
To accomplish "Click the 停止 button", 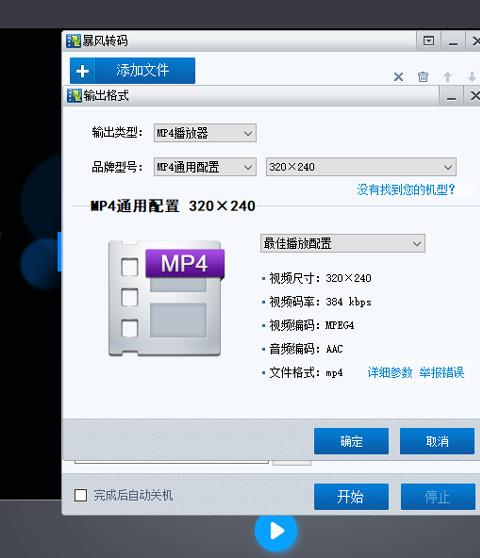I will coord(438,496).
